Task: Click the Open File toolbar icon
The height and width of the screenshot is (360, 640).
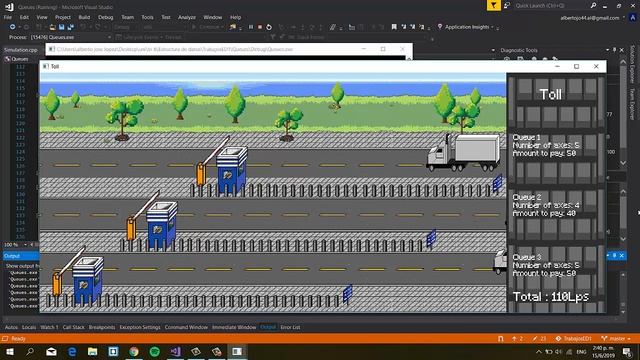Action: point(52,27)
